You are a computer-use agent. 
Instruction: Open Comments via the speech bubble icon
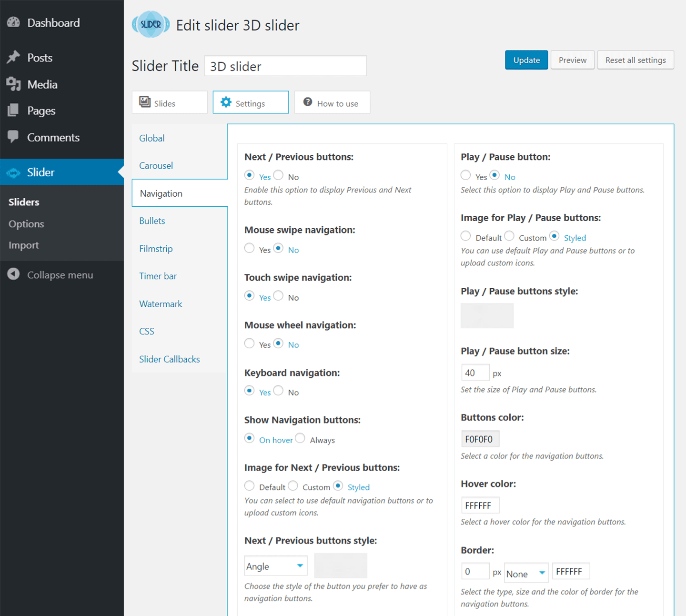click(13, 137)
